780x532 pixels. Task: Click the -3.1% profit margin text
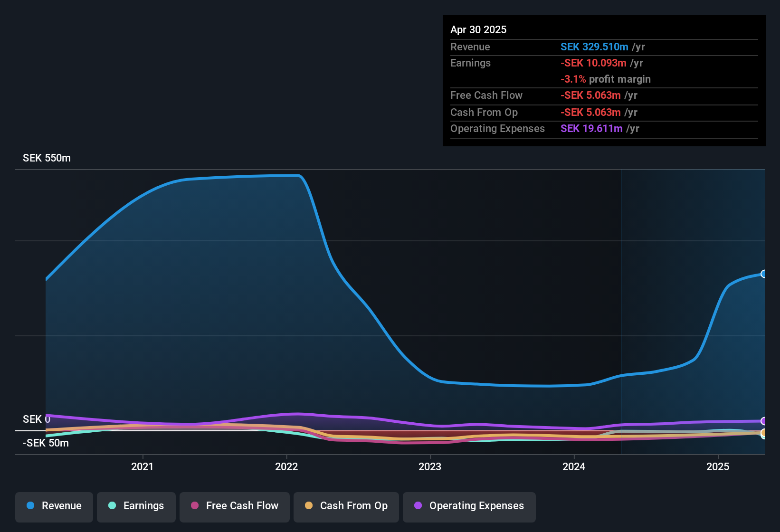(x=606, y=79)
